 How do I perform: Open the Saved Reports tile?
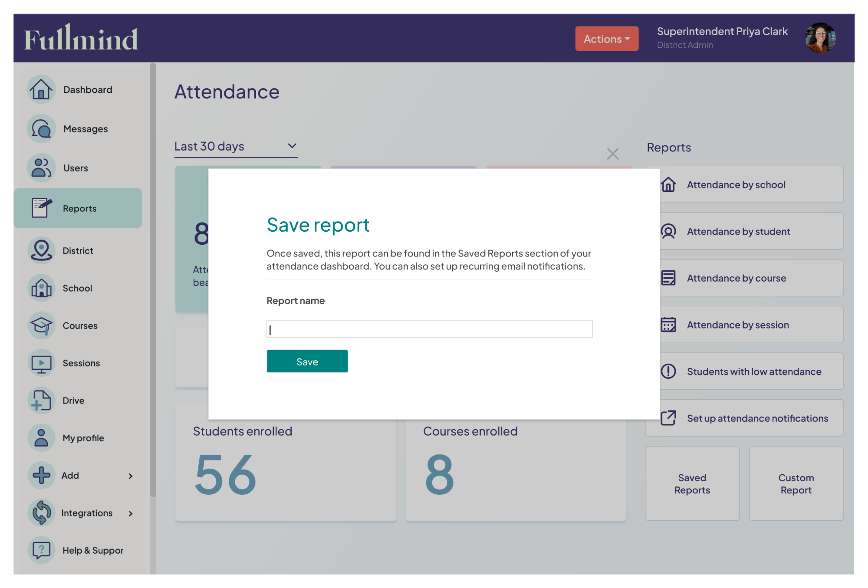pyautogui.click(x=692, y=483)
